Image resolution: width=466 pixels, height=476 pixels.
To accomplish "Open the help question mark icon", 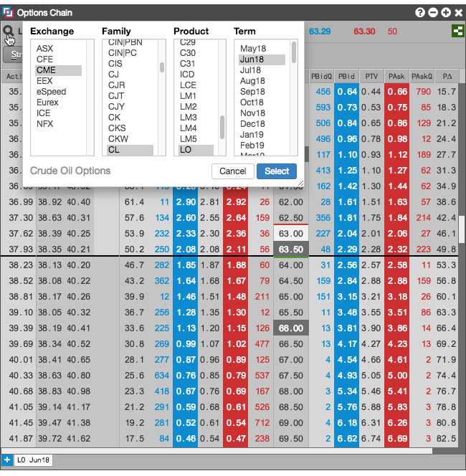I will tap(420, 12).
